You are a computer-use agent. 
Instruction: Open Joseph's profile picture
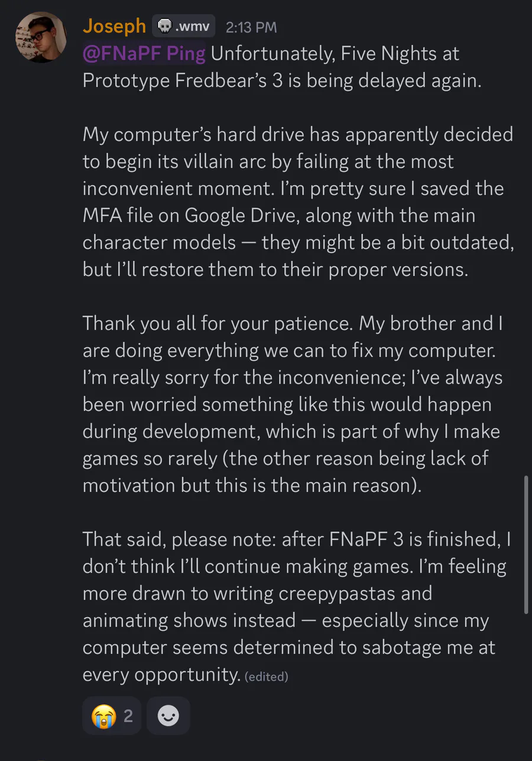(x=40, y=37)
